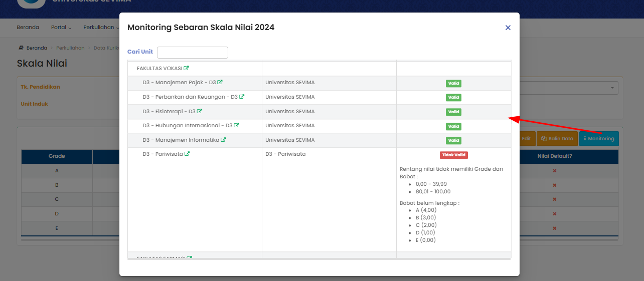The height and width of the screenshot is (281, 644).
Task: Go to Beranda in navigation bar
Action: (28, 28)
